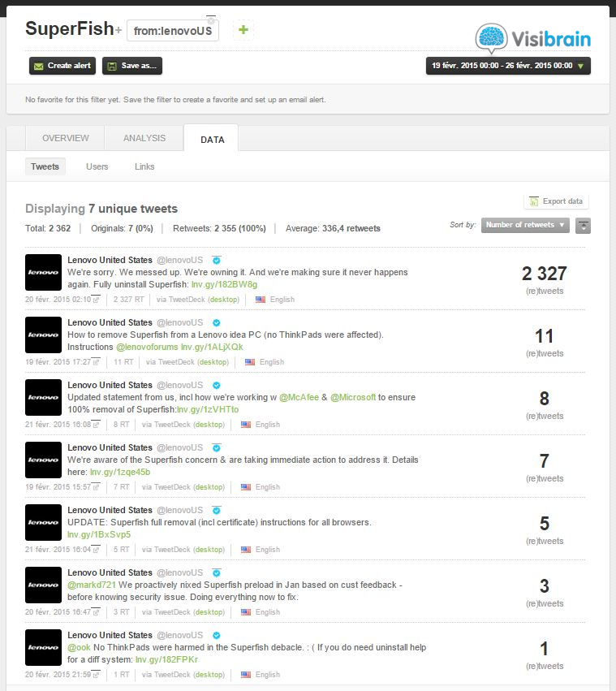The image size is (616, 691).
Task: Open external link icon of 19 févr. 15:57 tweet
Action: (x=96, y=487)
